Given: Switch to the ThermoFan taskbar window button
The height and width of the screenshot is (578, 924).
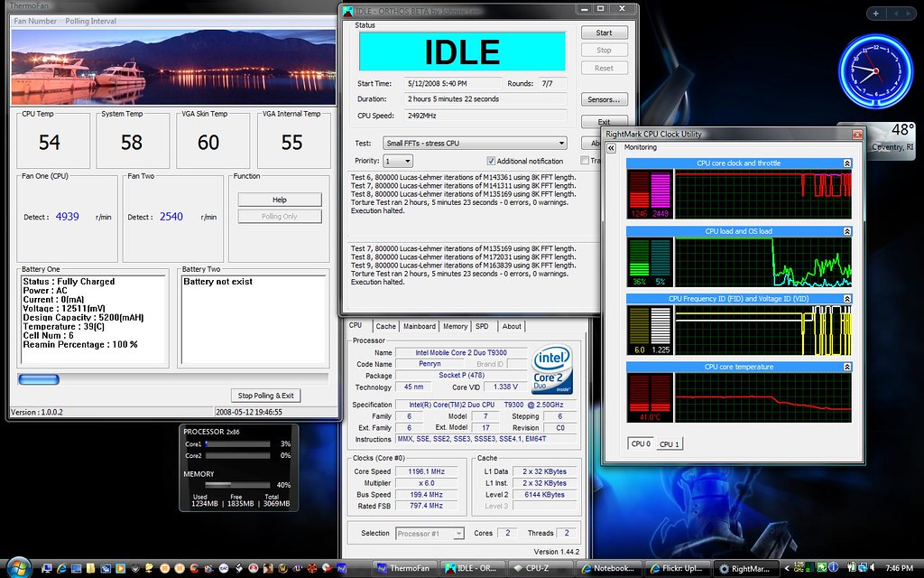Looking at the screenshot, I should click(x=402, y=568).
